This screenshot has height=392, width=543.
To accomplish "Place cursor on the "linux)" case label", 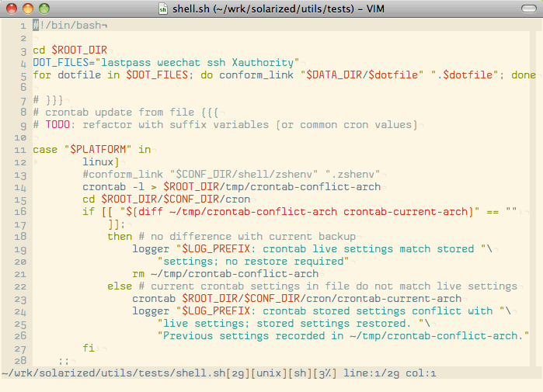I will click(101, 162).
